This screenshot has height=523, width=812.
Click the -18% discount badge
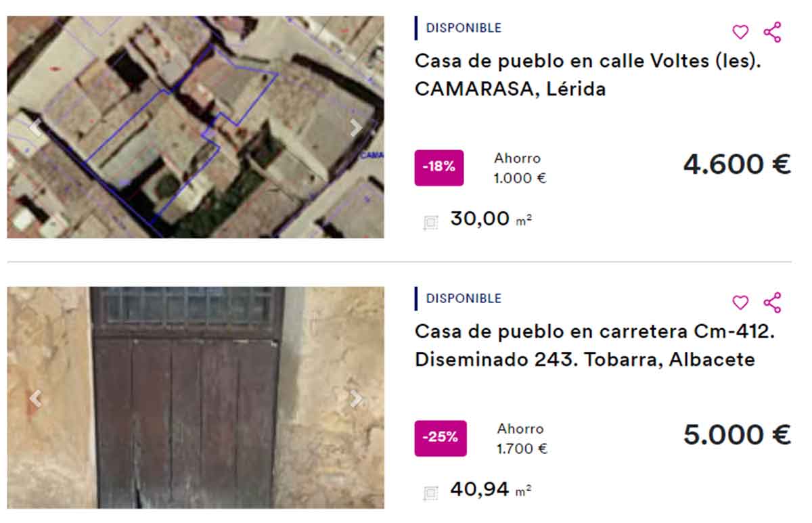[439, 168]
